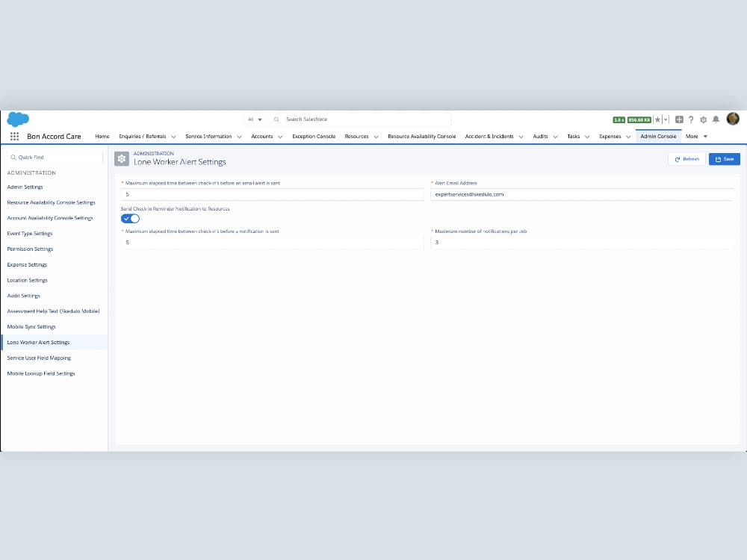Open Service User Field Mapping
This screenshot has height=560, width=747.
(39, 358)
